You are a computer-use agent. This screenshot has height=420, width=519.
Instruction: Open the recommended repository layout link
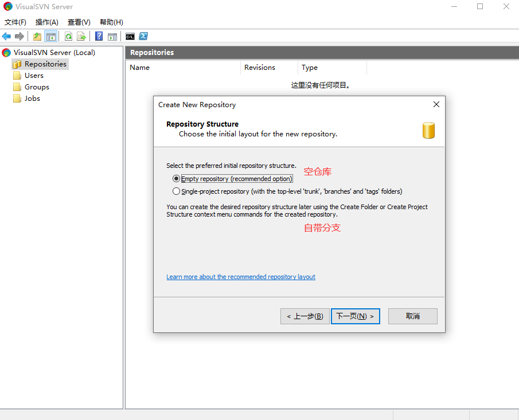241,277
